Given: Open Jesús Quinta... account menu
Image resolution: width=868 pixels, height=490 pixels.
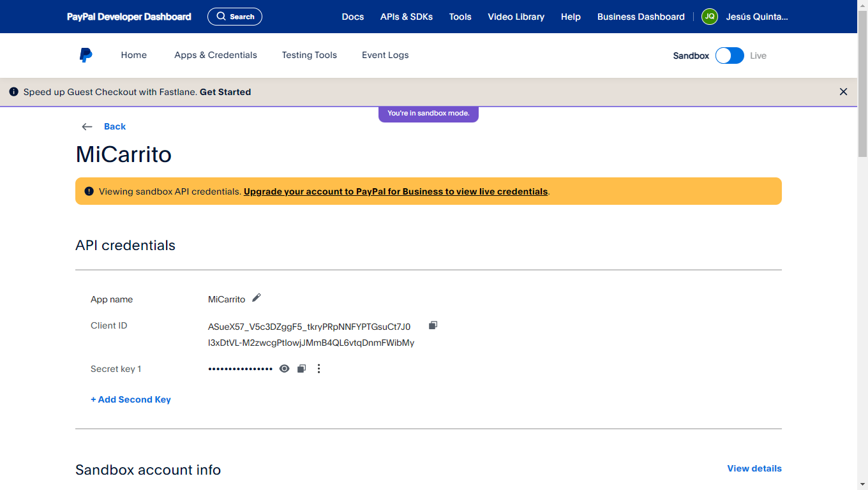Looking at the screenshot, I should [x=757, y=17].
